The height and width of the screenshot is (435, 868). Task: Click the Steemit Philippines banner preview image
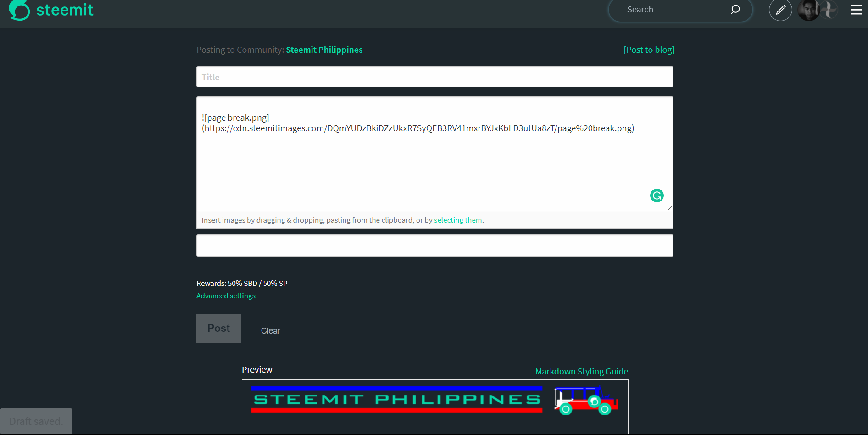(435, 400)
